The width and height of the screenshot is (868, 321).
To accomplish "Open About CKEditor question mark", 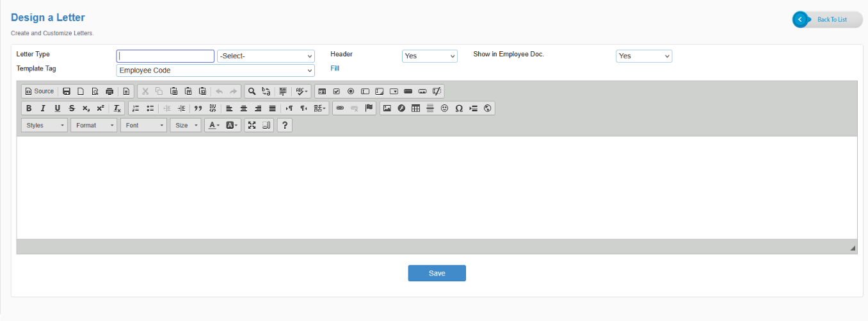I will click(285, 125).
